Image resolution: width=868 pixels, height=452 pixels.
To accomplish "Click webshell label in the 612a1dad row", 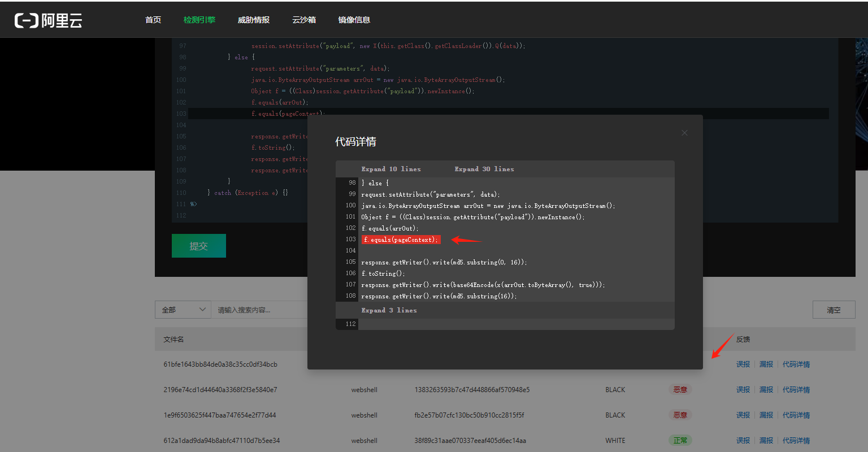I will pos(364,441).
